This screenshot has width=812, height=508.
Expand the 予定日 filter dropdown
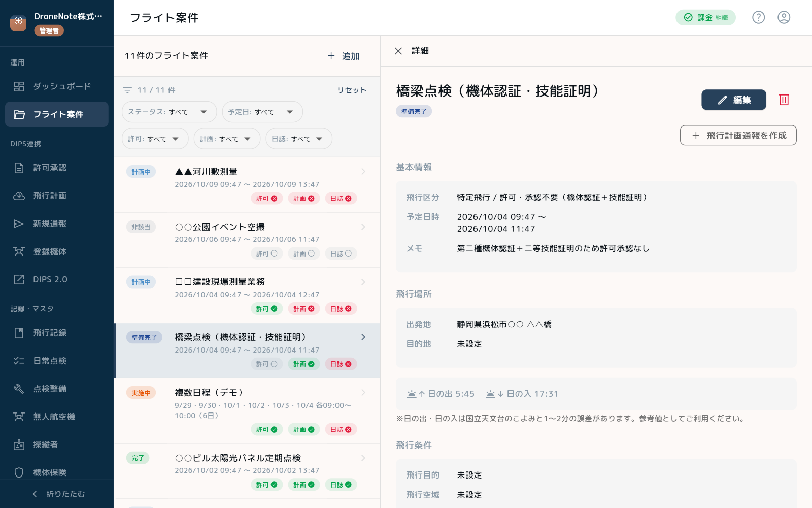point(262,112)
